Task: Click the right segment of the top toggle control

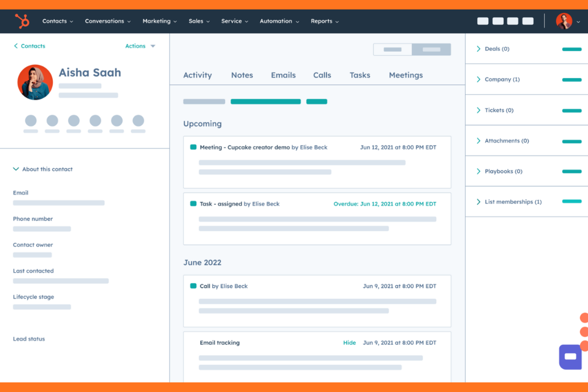Action: pos(431,49)
